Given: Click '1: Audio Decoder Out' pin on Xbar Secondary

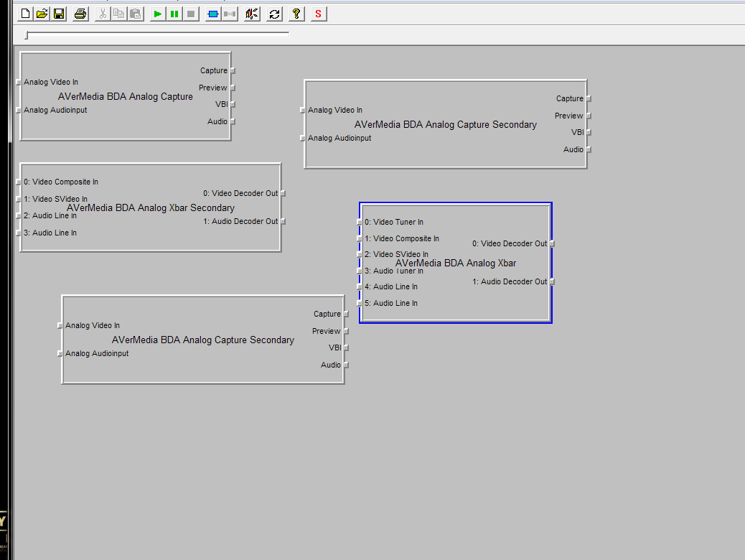Looking at the screenshot, I should click(x=283, y=221).
